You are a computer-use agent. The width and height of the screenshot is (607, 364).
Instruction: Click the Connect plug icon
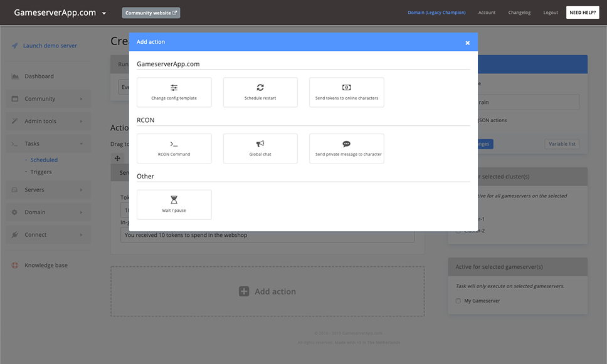14,234
